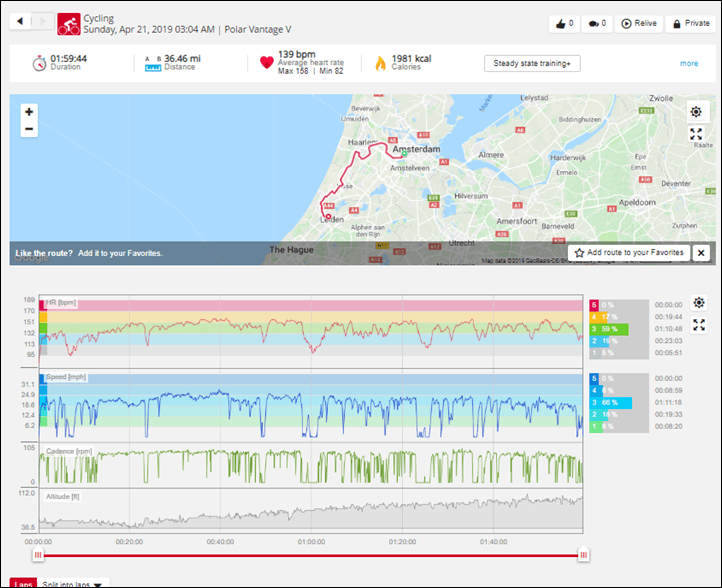Show more session details link
722x588 pixels.
[689, 64]
